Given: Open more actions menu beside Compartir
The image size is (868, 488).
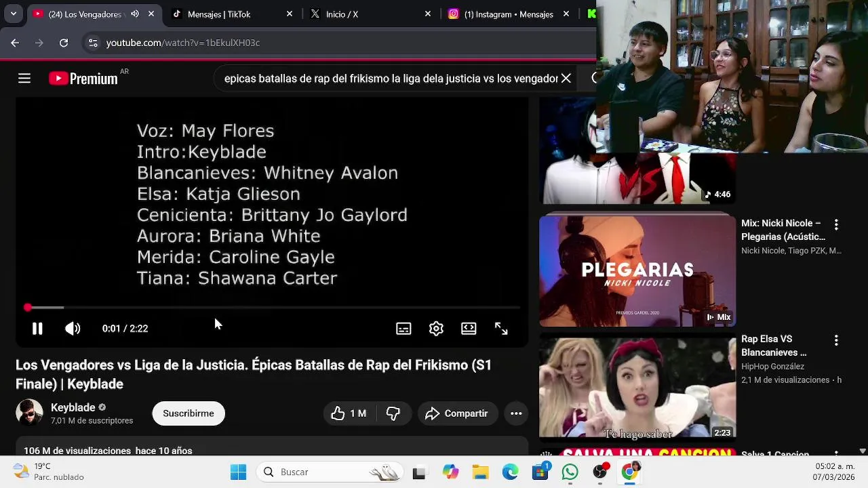Looking at the screenshot, I should click(x=516, y=413).
